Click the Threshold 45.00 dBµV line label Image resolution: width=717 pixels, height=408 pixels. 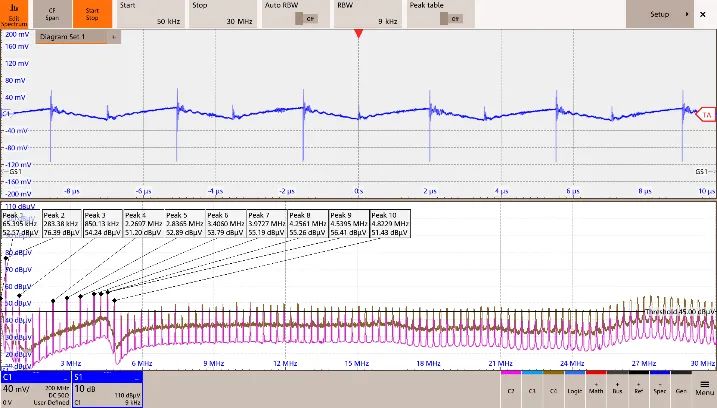(680, 311)
